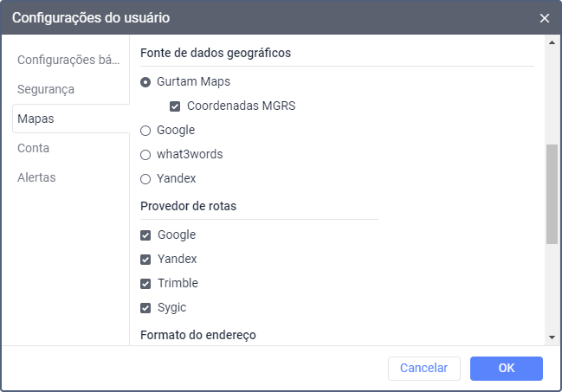Toggle the Sygic route provider checkbox
The height and width of the screenshot is (392, 562).
(145, 308)
